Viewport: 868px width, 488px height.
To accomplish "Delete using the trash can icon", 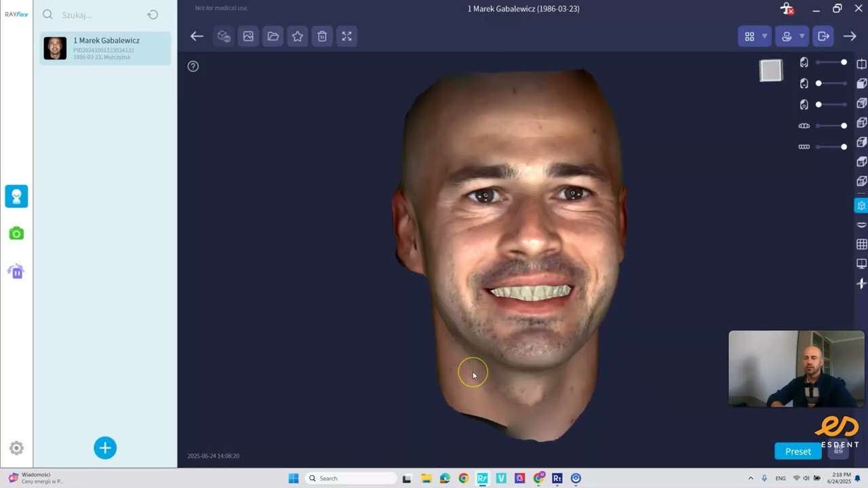I will (322, 37).
